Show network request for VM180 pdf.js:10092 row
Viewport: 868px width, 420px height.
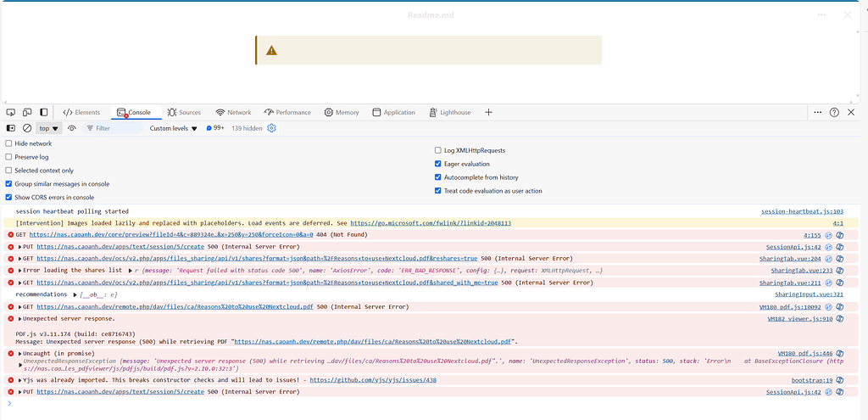(x=829, y=307)
